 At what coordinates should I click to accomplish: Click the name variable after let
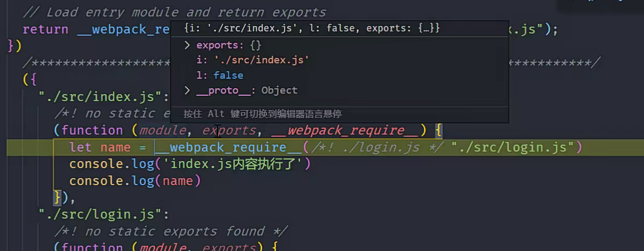click(115, 147)
